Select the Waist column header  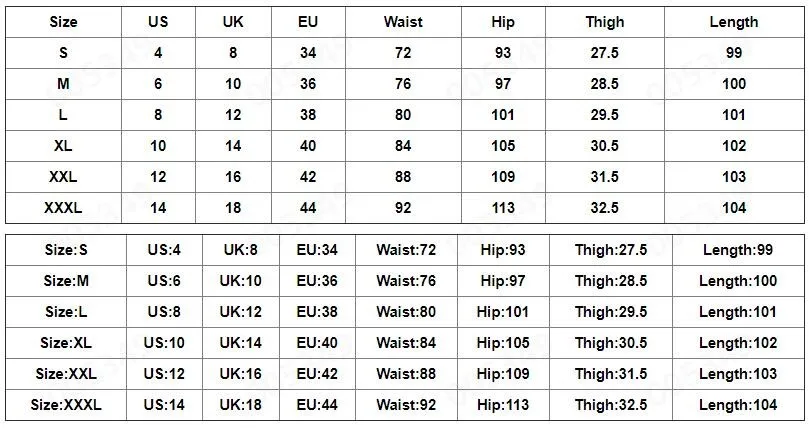point(403,22)
